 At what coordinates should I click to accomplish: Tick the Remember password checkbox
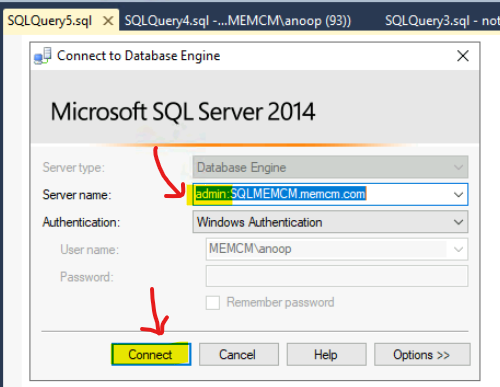coord(213,303)
